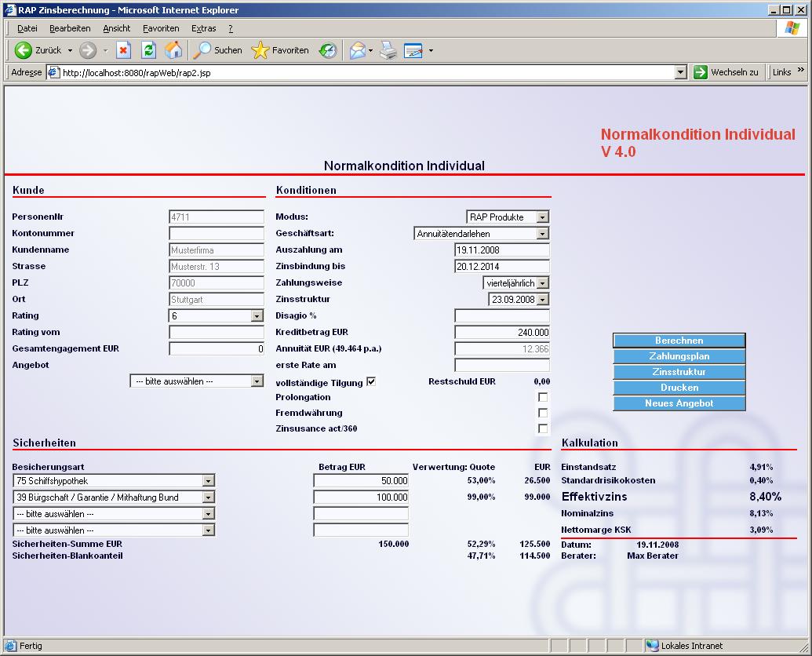Print the page with the printer icon
This screenshot has width=812, height=656.
pos(388,50)
